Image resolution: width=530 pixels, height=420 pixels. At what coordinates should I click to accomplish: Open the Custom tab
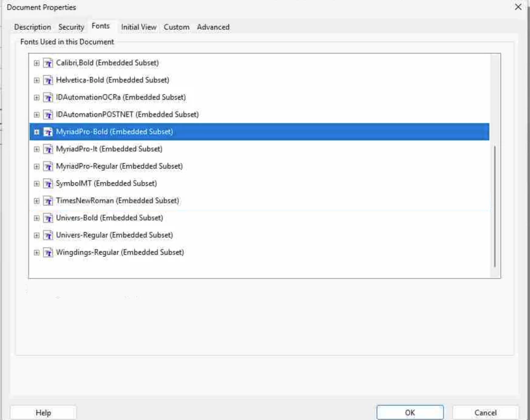(x=177, y=27)
